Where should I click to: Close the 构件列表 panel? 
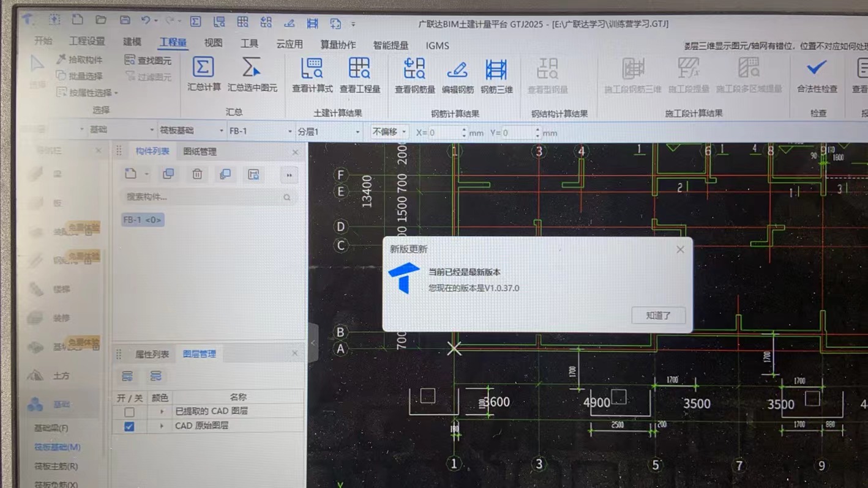click(296, 152)
